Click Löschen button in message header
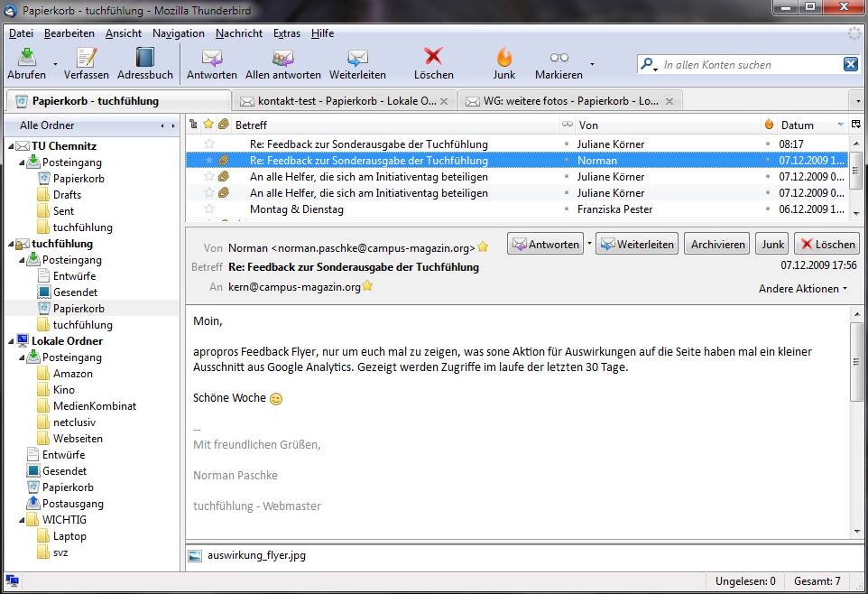Screen dimensions: 868x594 pyautogui.click(x=827, y=244)
